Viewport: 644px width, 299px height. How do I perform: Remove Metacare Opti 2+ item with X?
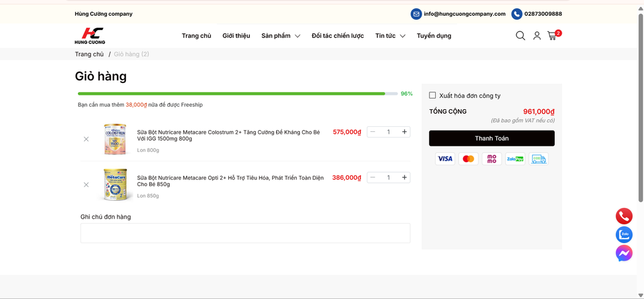pyautogui.click(x=86, y=185)
